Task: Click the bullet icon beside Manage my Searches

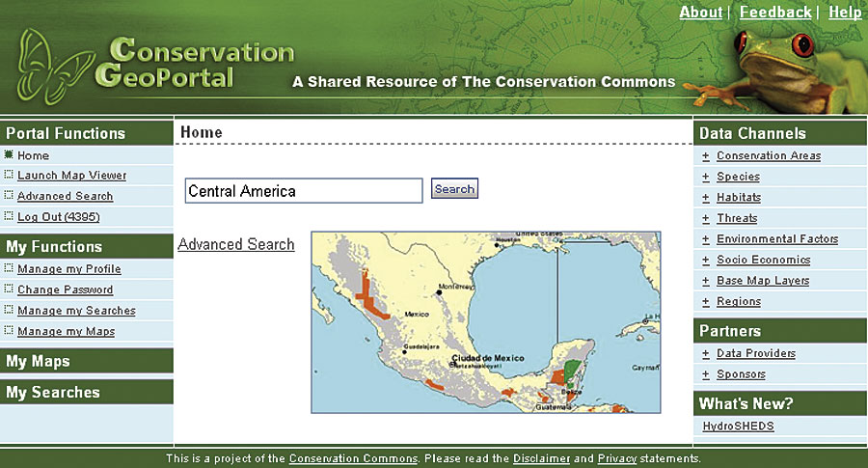Action: [x=9, y=310]
